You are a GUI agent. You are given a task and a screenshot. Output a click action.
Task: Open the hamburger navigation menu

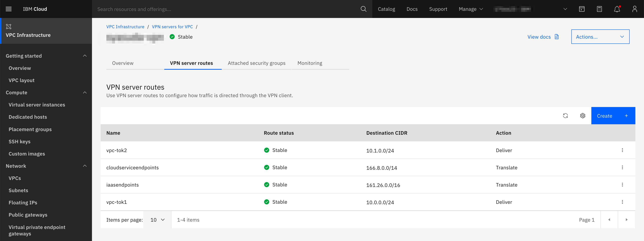click(x=9, y=9)
